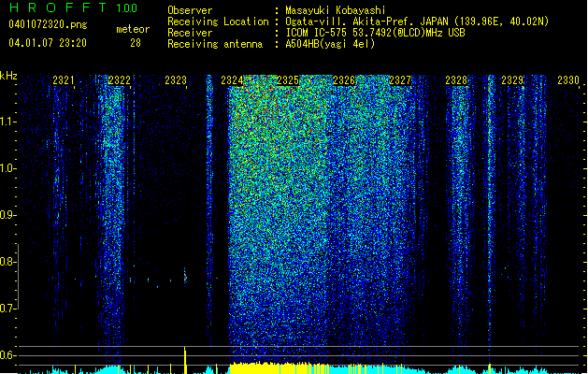This screenshot has width=588, height=374.
Task: Click the 2324 time marker
Action: pyautogui.click(x=232, y=80)
